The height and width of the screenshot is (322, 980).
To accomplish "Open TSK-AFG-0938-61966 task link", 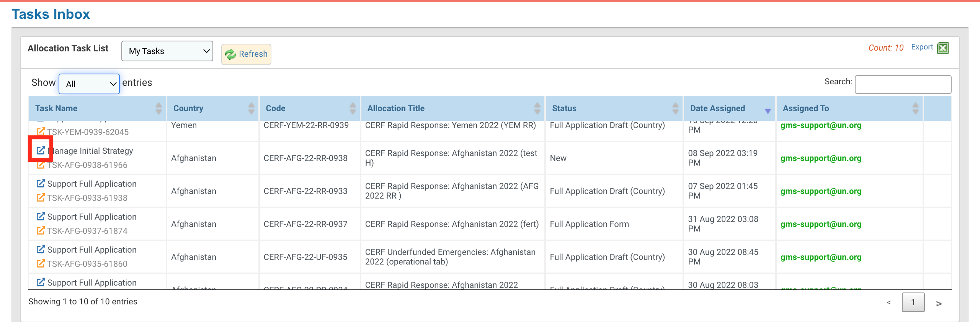I will pos(87,165).
